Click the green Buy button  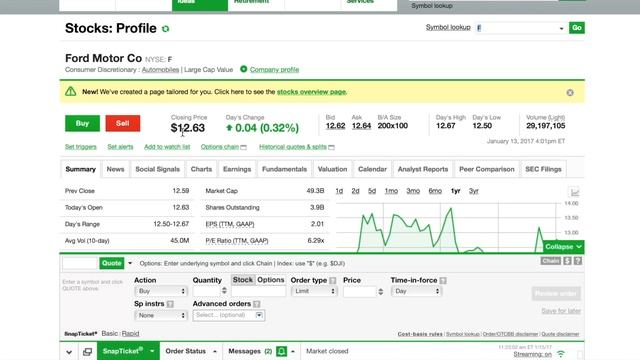pos(82,123)
